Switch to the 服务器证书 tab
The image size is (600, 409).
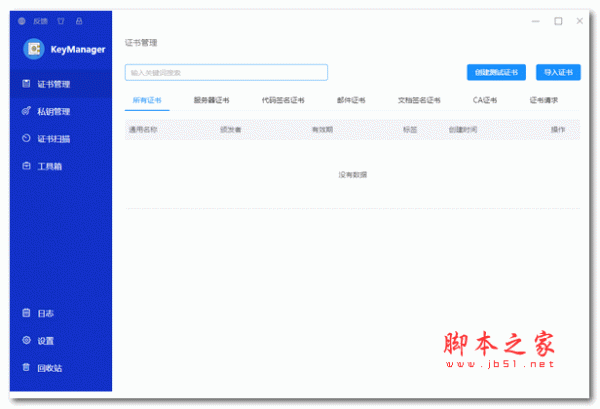pos(211,100)
